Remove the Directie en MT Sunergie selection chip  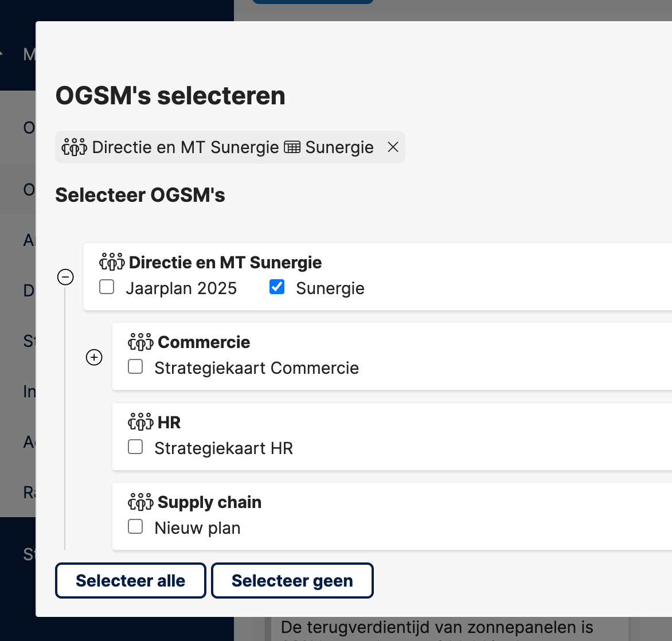click(x=393, y=147)
